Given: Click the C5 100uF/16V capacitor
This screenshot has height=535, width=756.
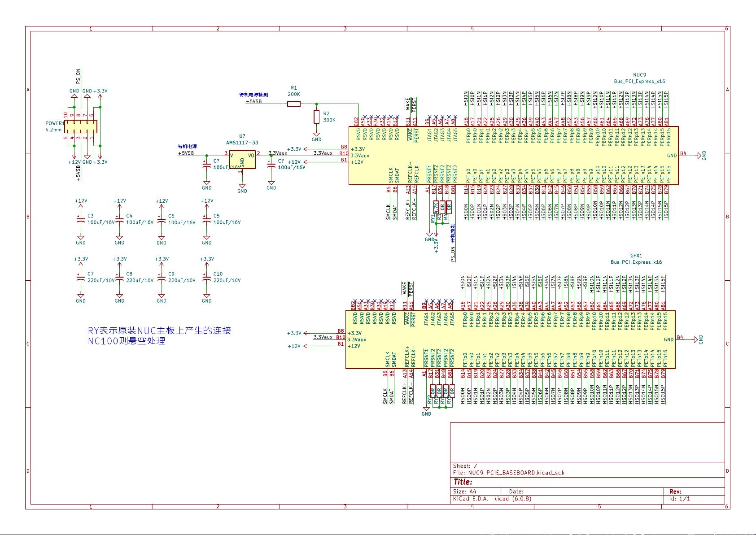Looking at the screenshot, I should [206, 220].
